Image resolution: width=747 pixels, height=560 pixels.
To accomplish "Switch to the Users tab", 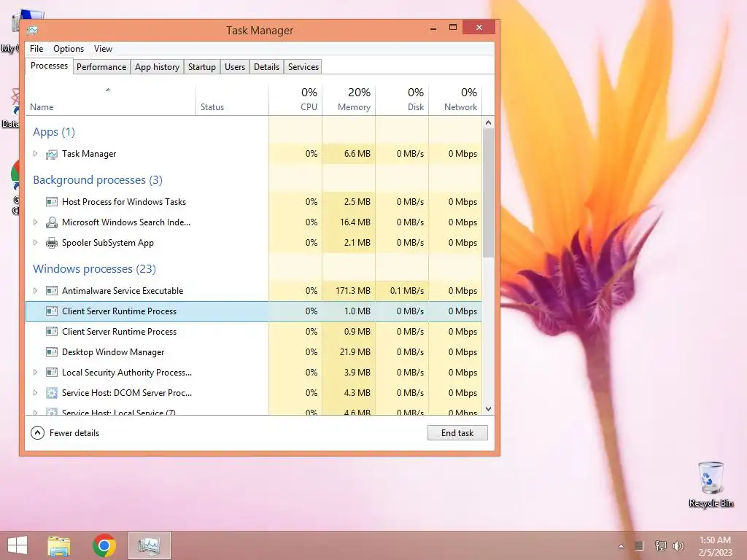I will pos(235,66).
